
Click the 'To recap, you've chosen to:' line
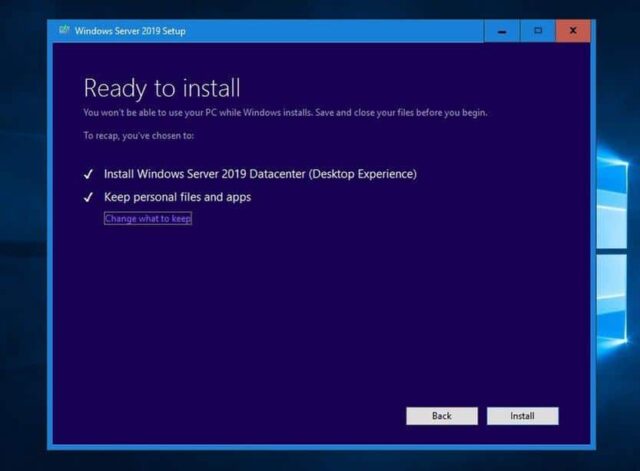(139, 136)
